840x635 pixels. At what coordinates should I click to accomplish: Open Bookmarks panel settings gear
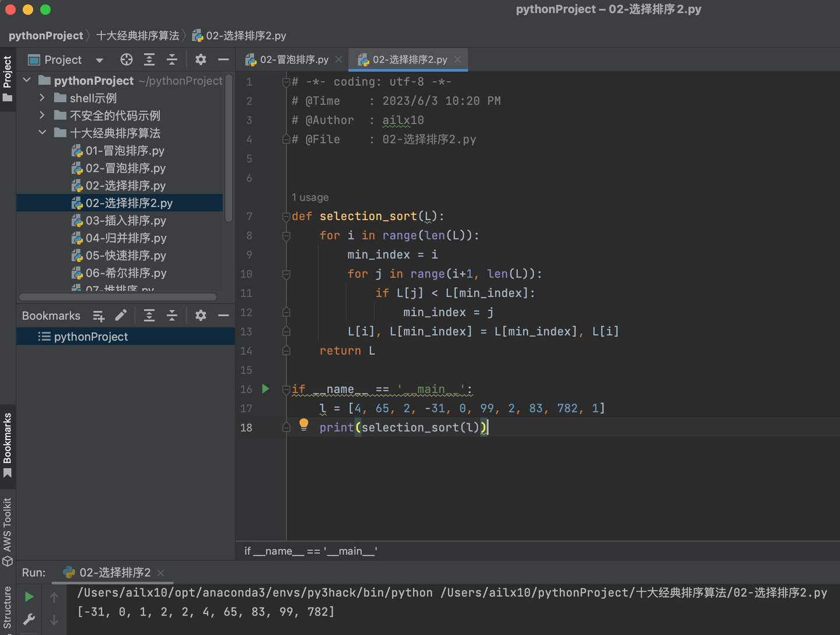201,316
